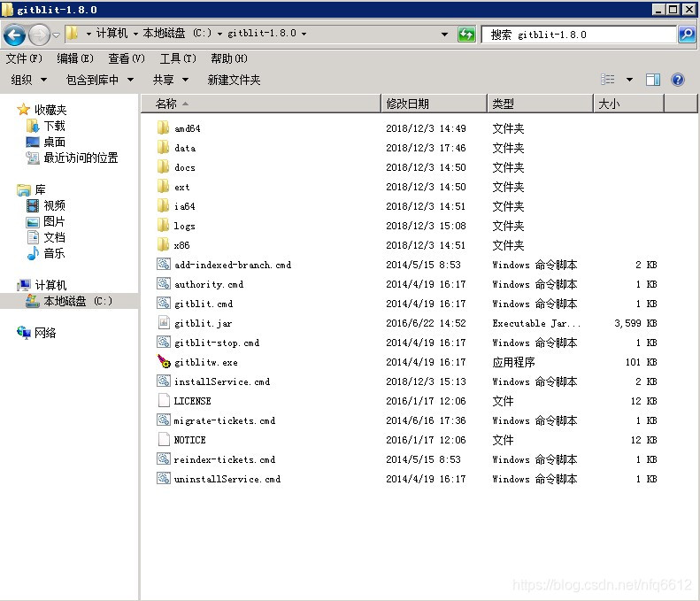This screenshot has width=700, height=601.
Task: Open the help question mark icon
Action: point(677,80)
